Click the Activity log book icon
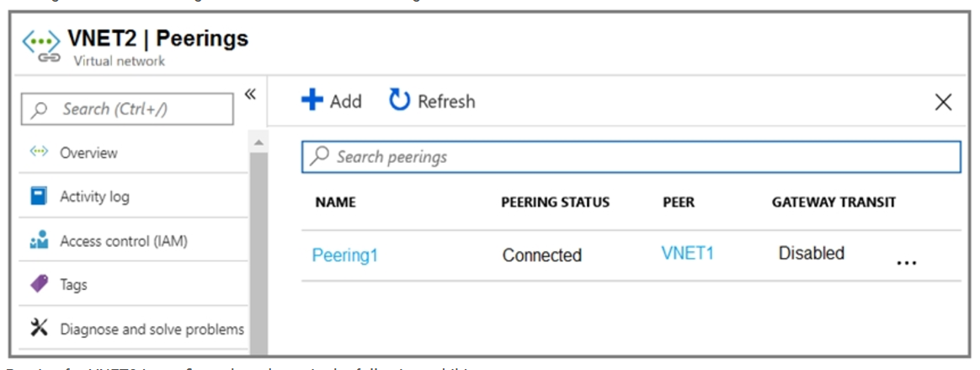 point(39,196)
